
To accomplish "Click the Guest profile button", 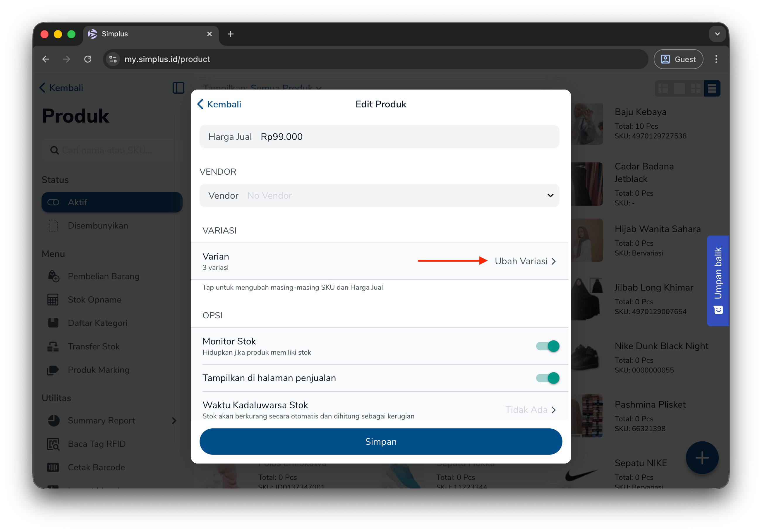I will point(678,59).
